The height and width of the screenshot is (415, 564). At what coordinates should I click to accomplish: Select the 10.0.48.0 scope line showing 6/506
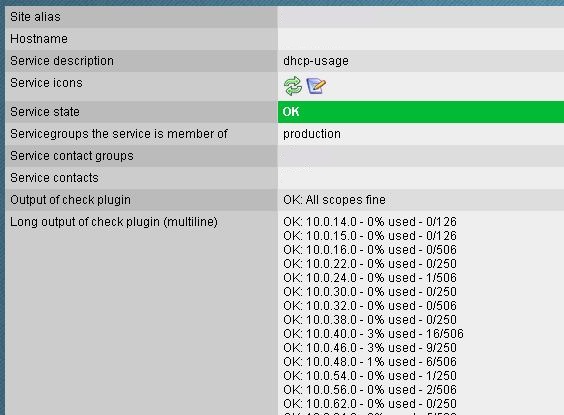click(370, 362)
